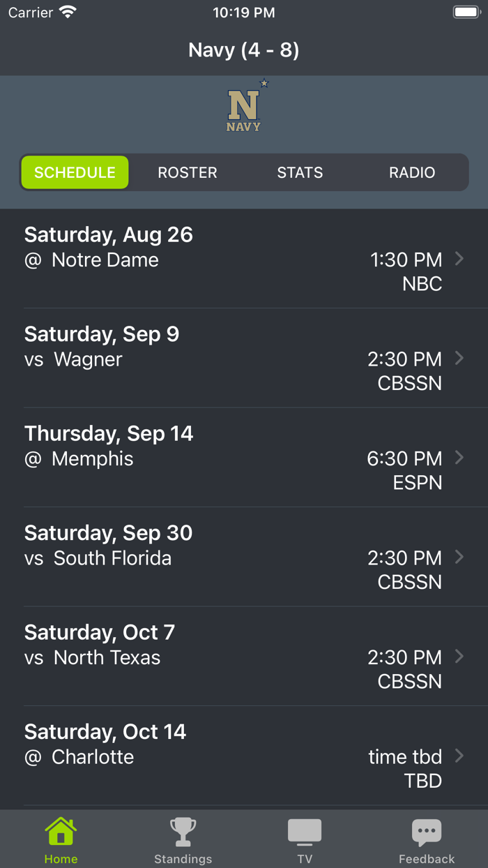Expand the Memphis game row chevron
The width and height of the screenshot is (488, 868).
[x=459, y=458]
